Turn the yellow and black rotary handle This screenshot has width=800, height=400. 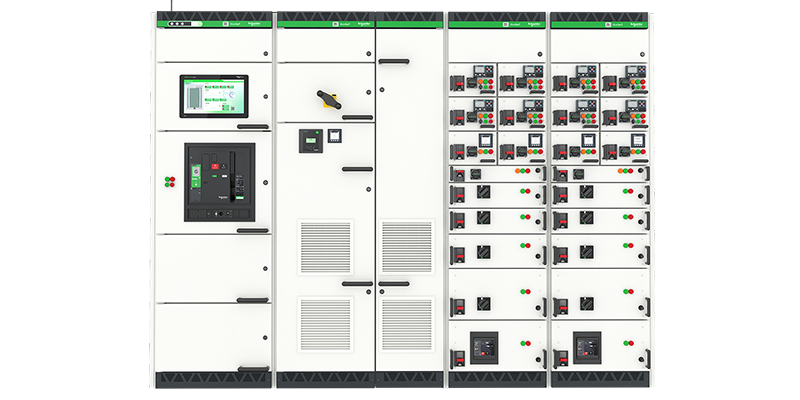click(329, 99)
